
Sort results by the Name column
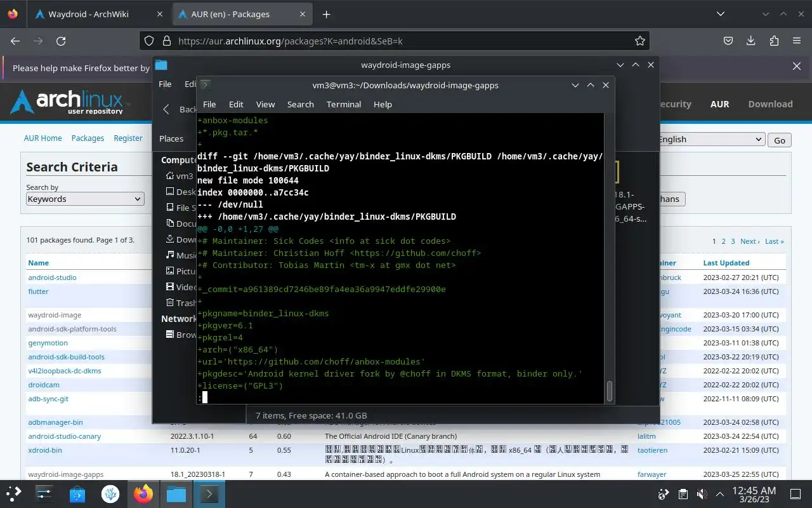(x=38, y=263)
